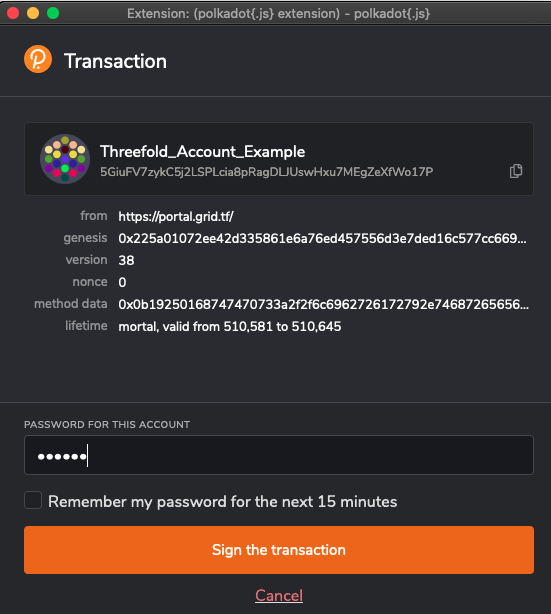Screen dimensions: 551x614
Task: Enable Remember my password for 15 minutes
Action: [x=33, y=500]
